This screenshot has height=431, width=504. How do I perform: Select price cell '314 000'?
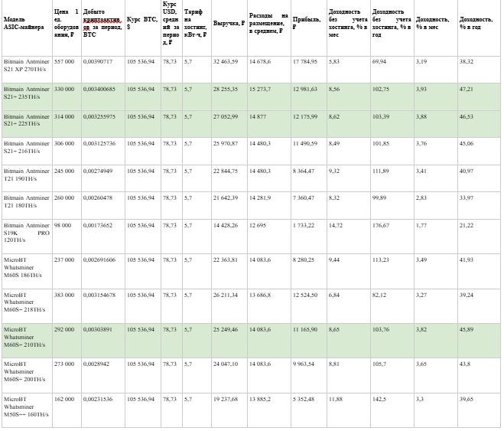coord(67,125)
